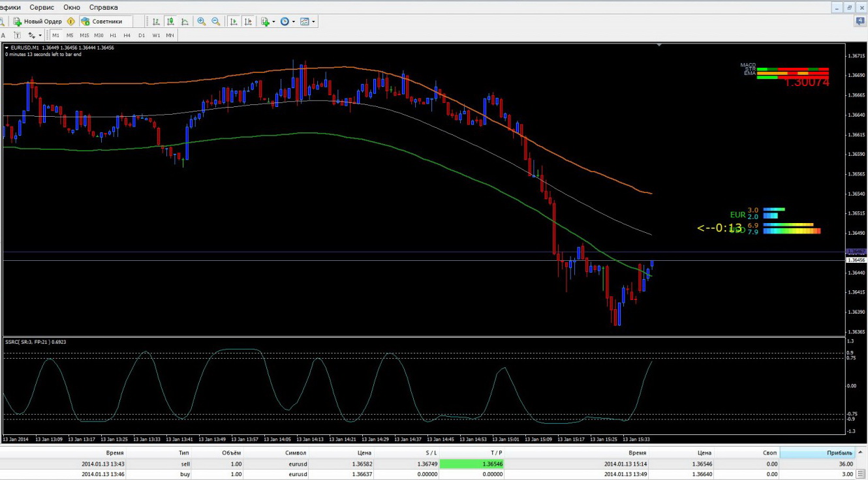Open the Окно menu

point(72,7)
